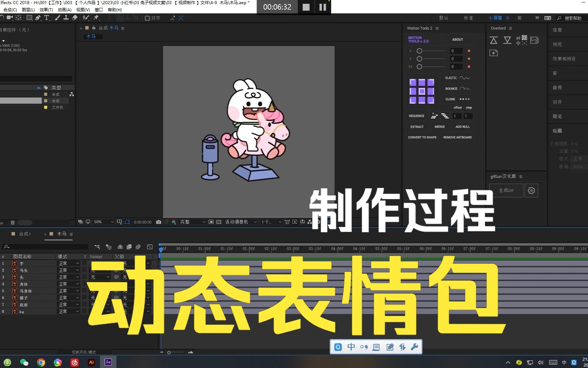Click the motion blur timeline icon
Image resolution: width=588 pixels, height=368 pixels.
(x=138, y=247)
